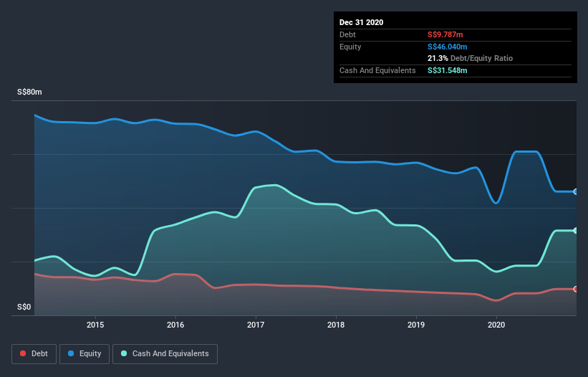Click the S$9.787m debt value
The width and height of the screenshot is (588, 377).
coord(445,34)
